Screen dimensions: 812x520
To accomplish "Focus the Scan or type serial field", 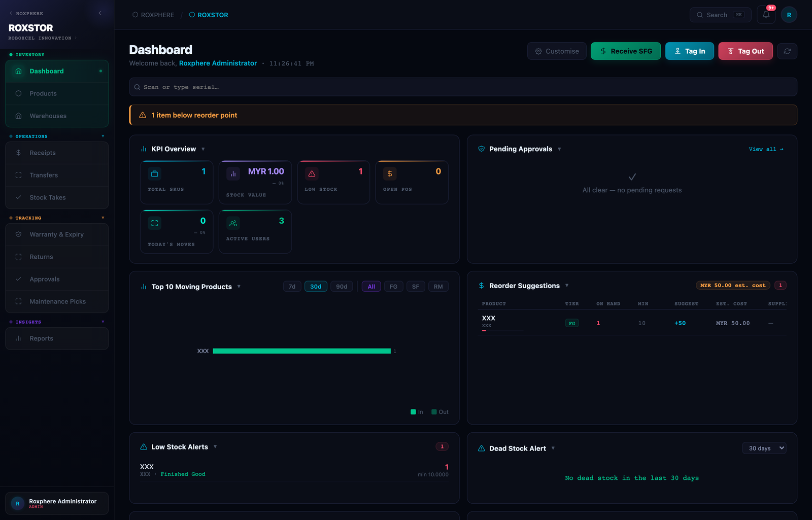I will pos(463,87).
